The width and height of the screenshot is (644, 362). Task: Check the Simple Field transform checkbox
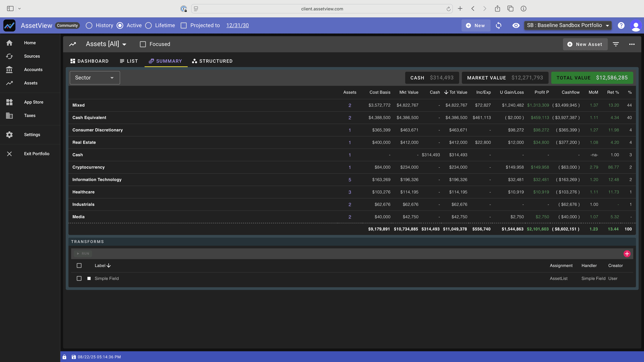tap(79, 278)
